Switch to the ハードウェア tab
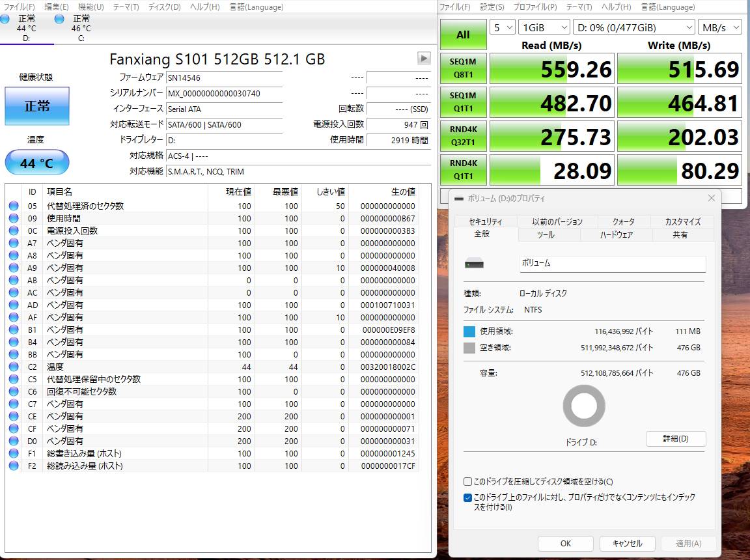Viewport: 750px width, 560px height. pyautogui.click(x=616, y=234)
